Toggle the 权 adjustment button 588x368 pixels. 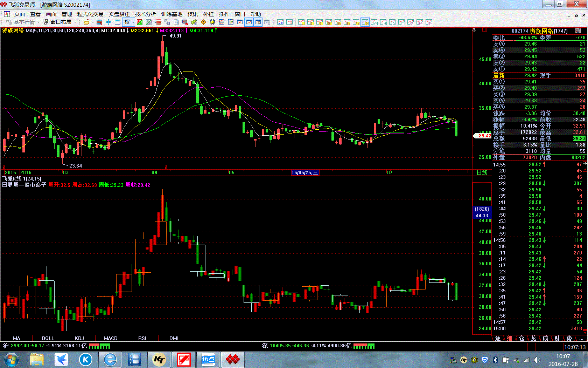coord(127,22)
